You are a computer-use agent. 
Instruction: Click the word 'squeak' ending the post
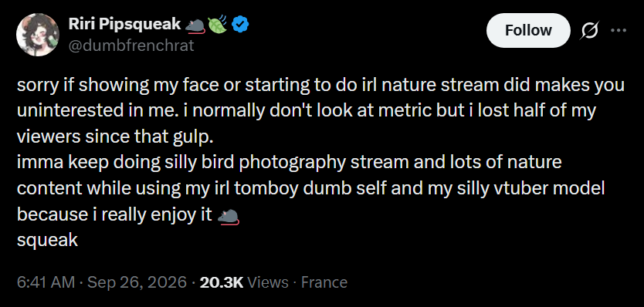pyautogui.click(x=47, y=240)
